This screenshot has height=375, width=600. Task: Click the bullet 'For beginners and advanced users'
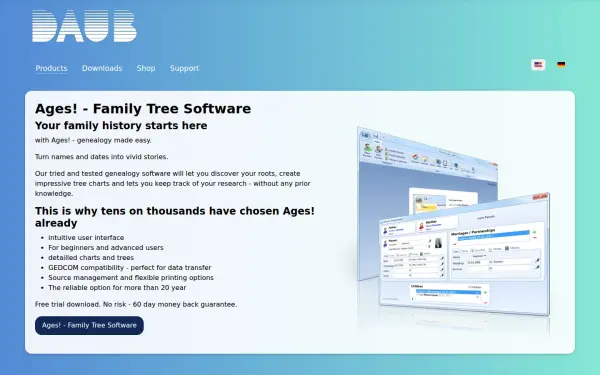click(106, 248)
